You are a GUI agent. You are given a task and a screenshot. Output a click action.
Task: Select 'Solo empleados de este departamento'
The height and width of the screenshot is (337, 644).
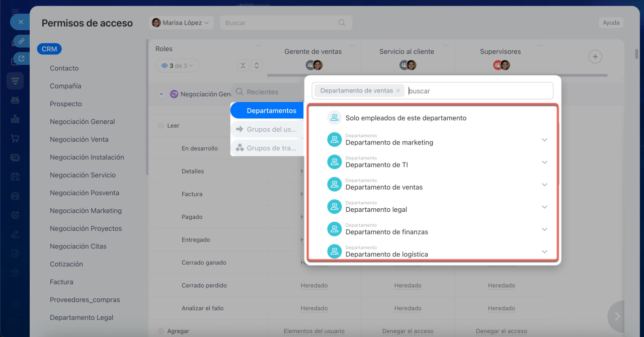406,118
